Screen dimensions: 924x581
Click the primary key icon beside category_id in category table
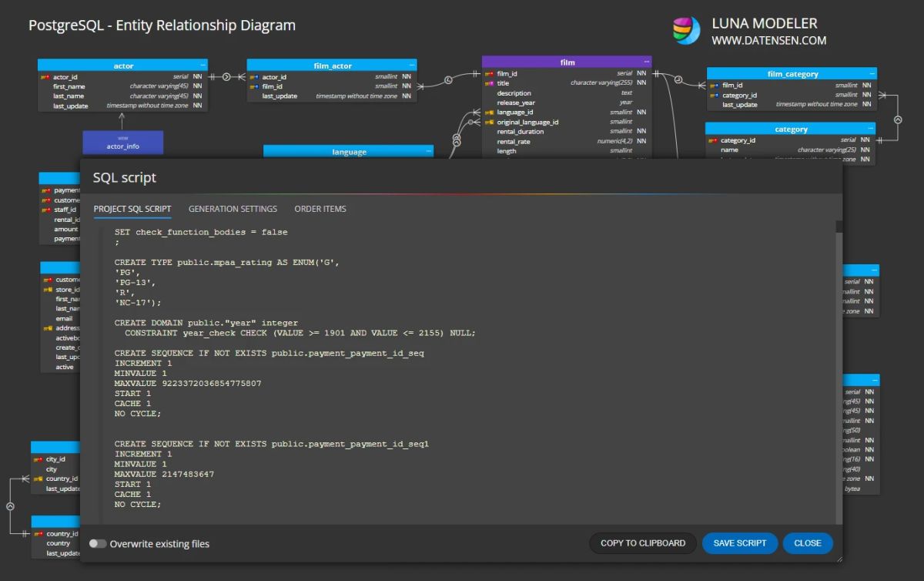tap(713, 140)
